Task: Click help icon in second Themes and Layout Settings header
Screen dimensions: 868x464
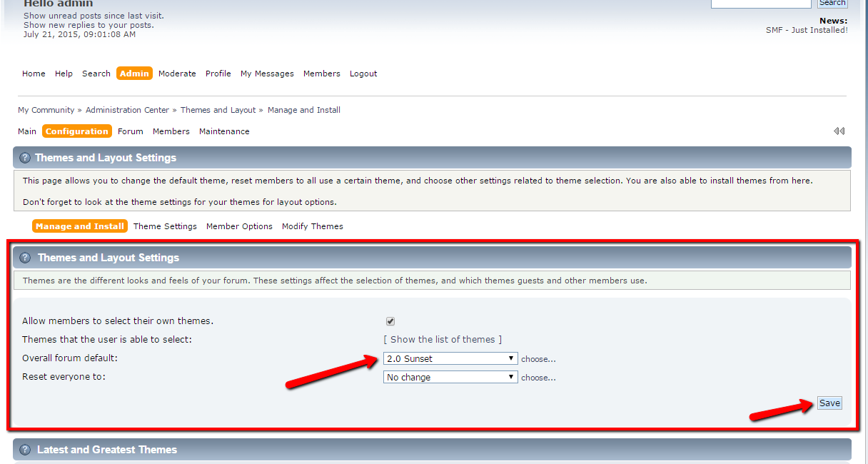Action: (x=25, y=258)
